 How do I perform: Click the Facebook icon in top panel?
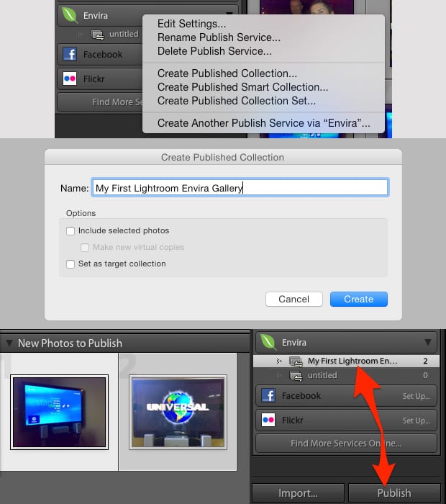coord(70,54)
